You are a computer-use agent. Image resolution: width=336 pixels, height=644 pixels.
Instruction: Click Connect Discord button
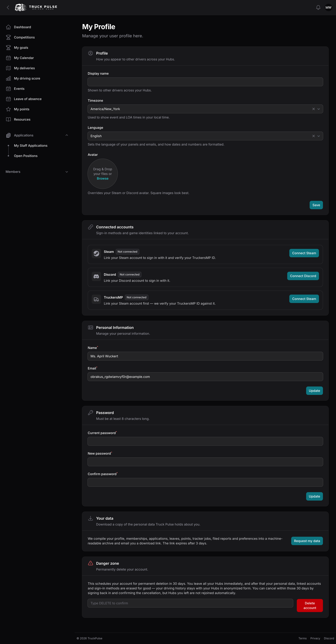[303, 276]
